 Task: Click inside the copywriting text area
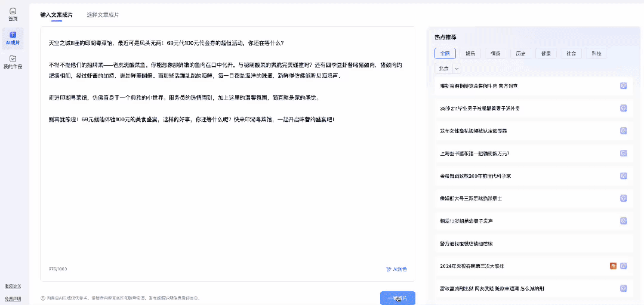coord(227,179)
